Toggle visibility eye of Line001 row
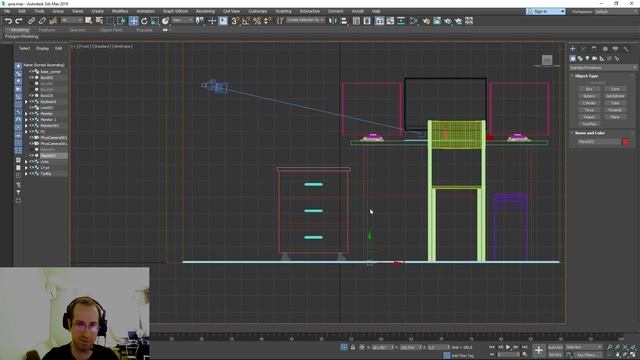Image resolution: width=640 pixels, height=360 pixels. point(31,108)
